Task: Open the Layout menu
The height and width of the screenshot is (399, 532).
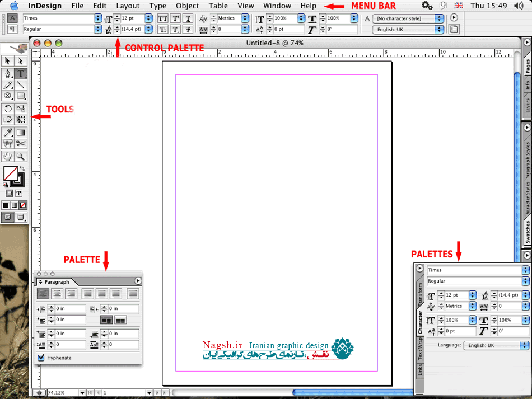Action: (128, 6)
